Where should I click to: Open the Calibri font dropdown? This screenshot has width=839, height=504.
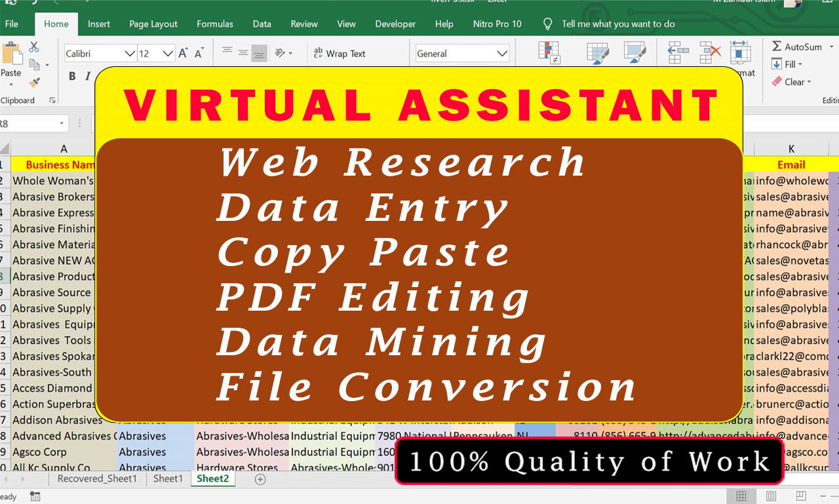pos(129,52)
